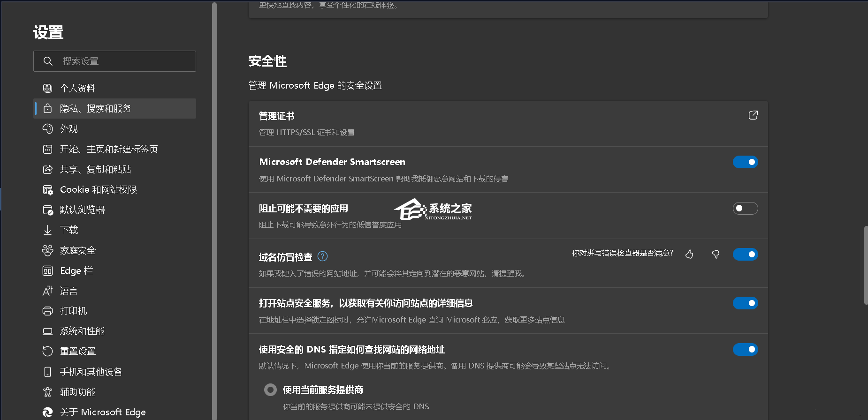Image resolution: width=868 pixels, height=420 pixels.
Task: Turn off the 打开站点安全服务 toggle
Action: coord(745,303)
